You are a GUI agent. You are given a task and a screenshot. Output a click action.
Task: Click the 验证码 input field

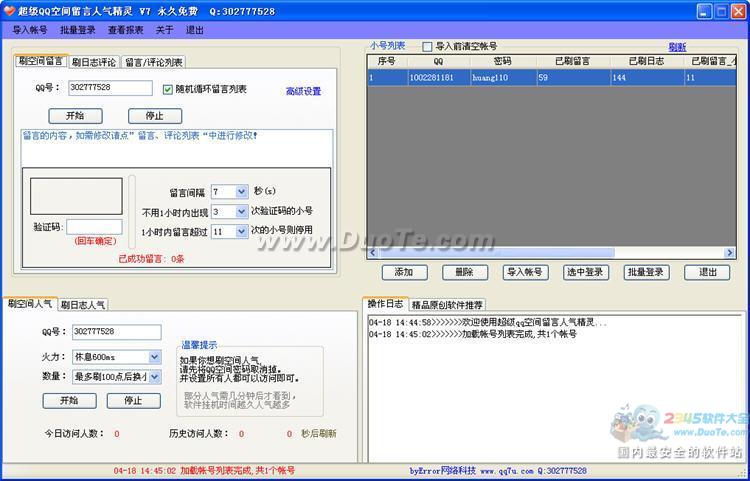click(94, 227)
